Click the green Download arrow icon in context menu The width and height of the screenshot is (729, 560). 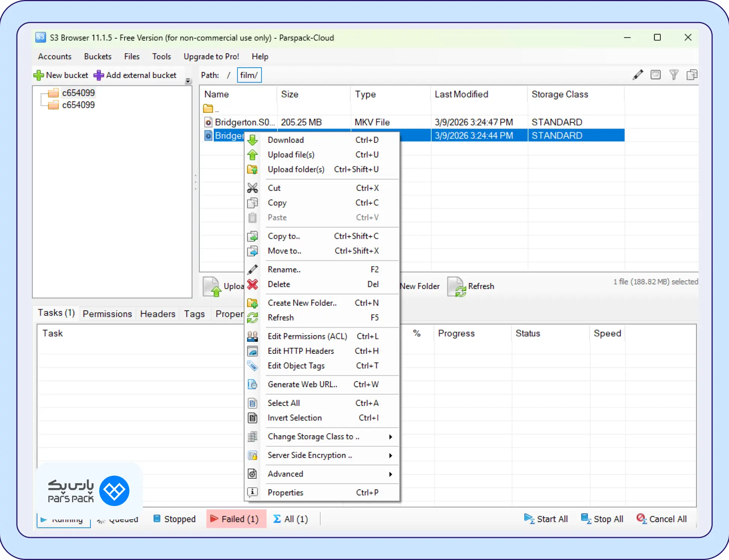coord(253,139)
